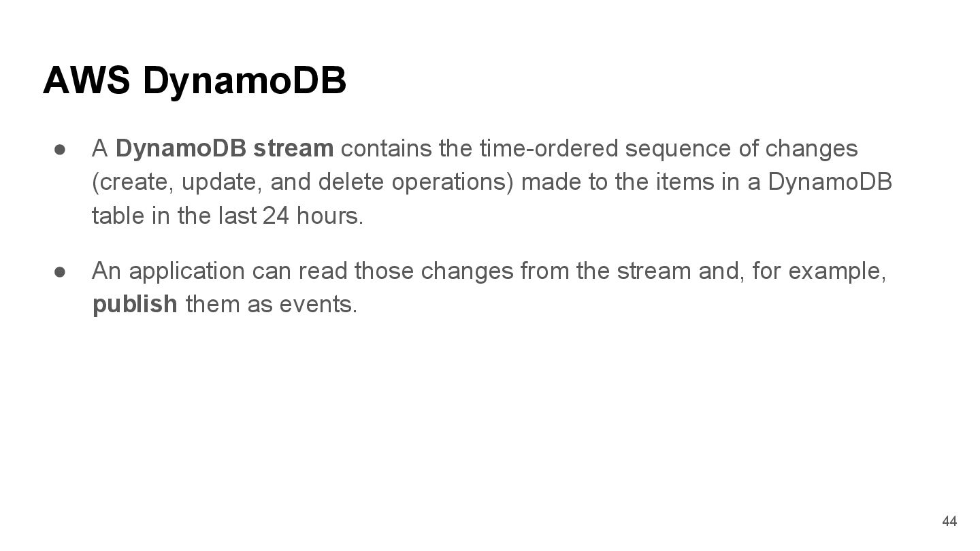Click the bold word 'publish'
This screenshot has width=980, height=551.
click(135, 305)
